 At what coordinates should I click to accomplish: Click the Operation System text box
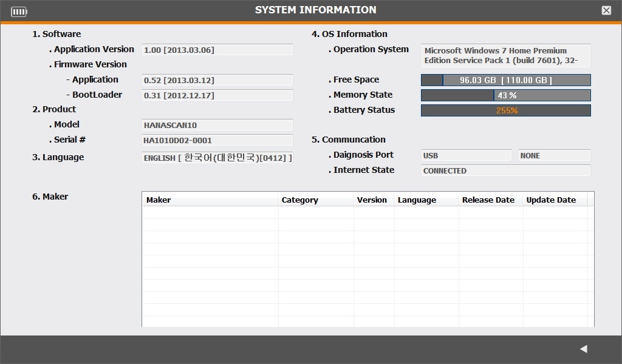[x=505, y=55]
